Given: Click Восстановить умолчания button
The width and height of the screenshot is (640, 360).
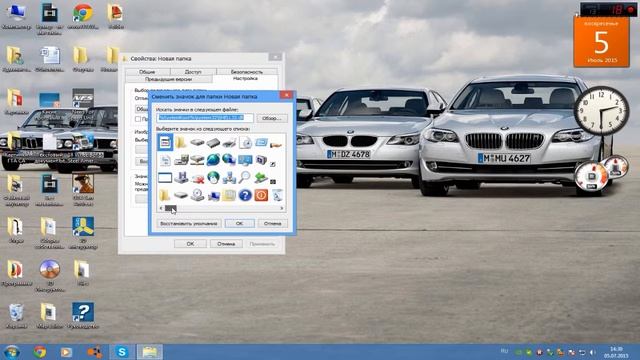Looking at the screenshot, I should click(x=189, y=223).
